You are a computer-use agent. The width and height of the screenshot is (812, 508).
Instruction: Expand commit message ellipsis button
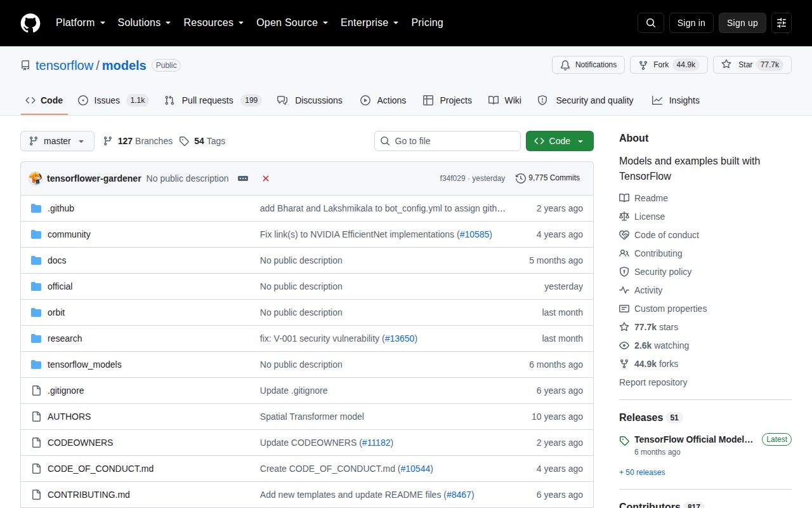(x=243, y=178)
